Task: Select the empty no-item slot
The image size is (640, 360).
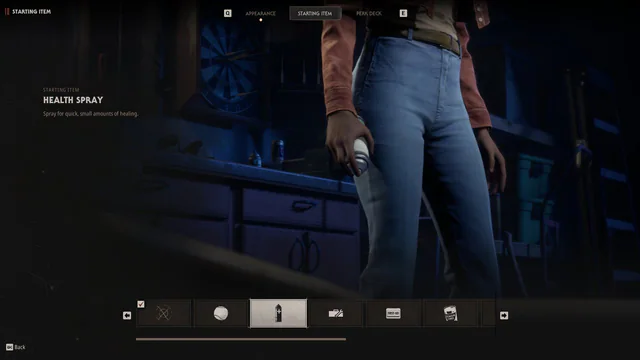Action: [164, 313]
